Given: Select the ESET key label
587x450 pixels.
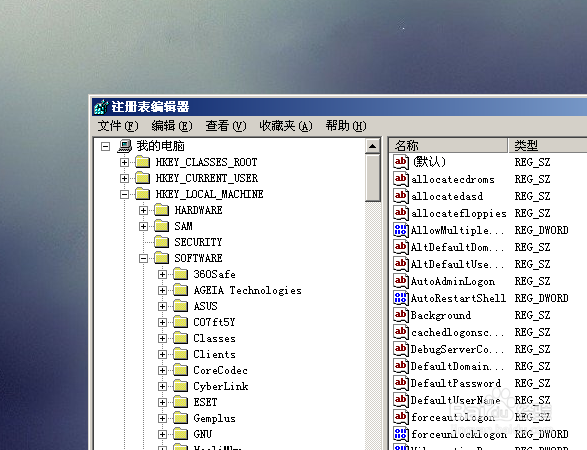Looking at the screenshot, I should point(205,402).
